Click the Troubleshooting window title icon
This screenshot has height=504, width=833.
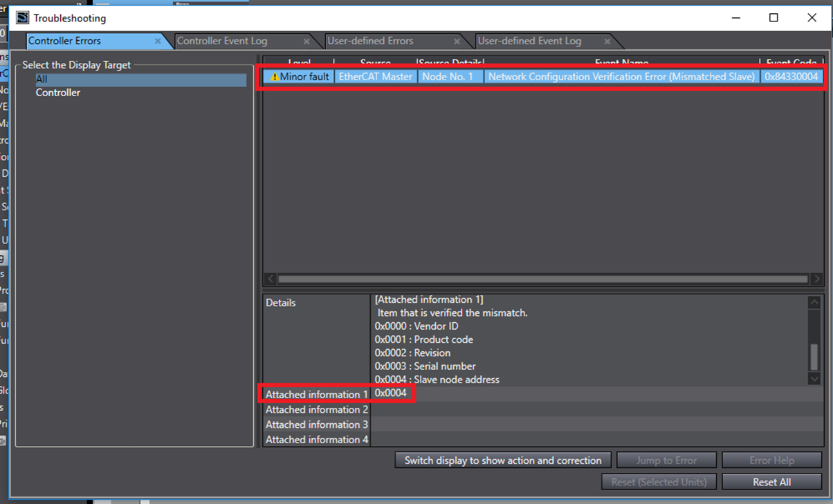click(23, 18)
